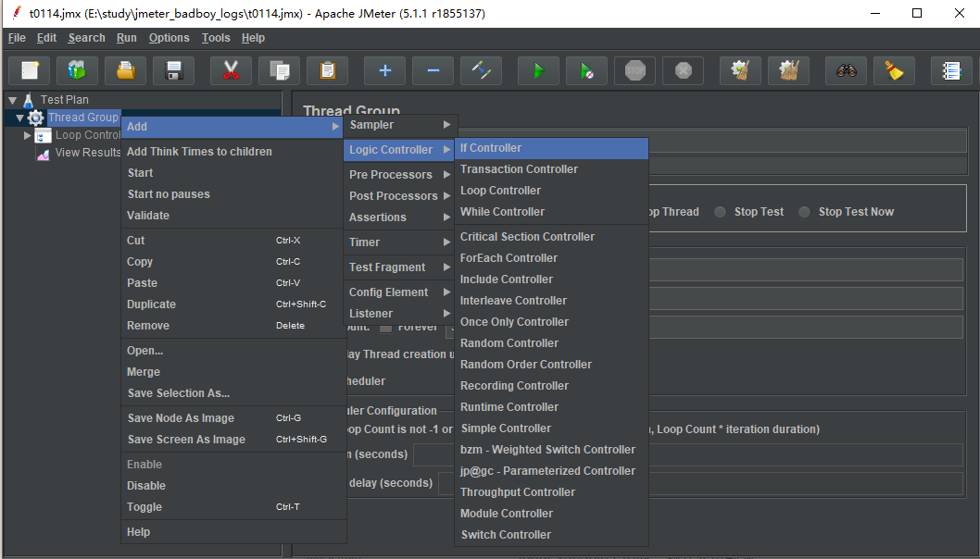Collapse all nodes with the minus icon
Viewport: 980px width, 559px height.
point(433,70)
